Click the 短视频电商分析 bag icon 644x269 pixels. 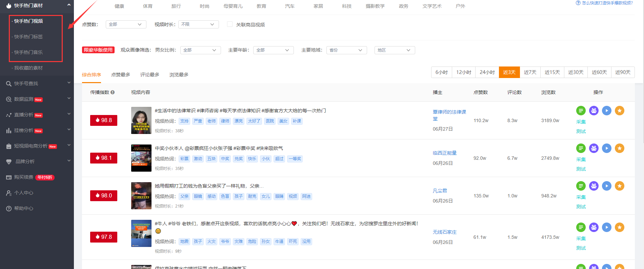point(9,146)
